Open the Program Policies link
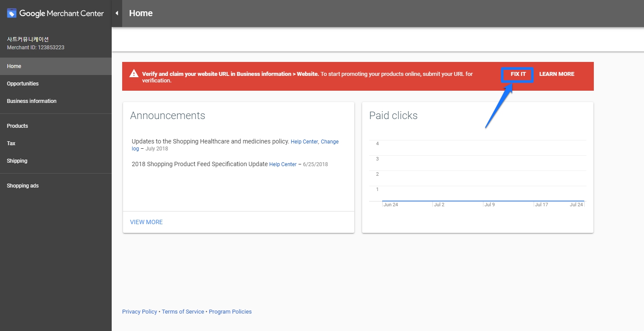The height and width of the screenshot is (331, 644). (x=230, y=312)
